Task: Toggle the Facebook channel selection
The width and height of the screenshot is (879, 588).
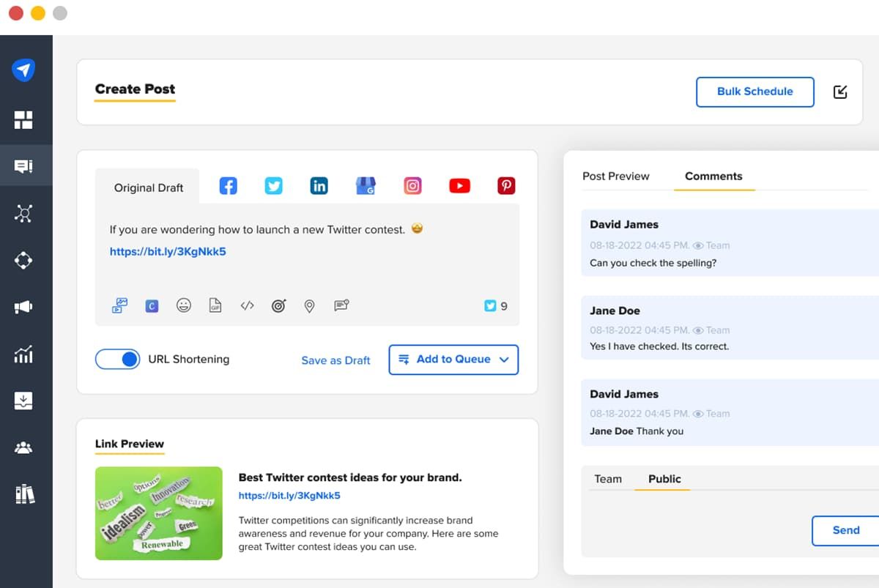Action: coord(228,185)
